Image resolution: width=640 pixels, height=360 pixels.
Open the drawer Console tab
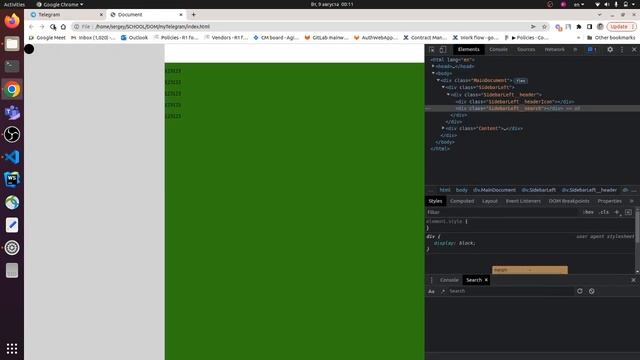click(x=449, y=280)
